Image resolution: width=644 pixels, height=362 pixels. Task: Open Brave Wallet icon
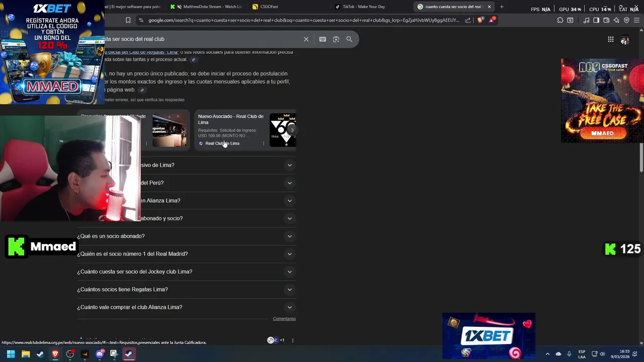tap(606, 20)
